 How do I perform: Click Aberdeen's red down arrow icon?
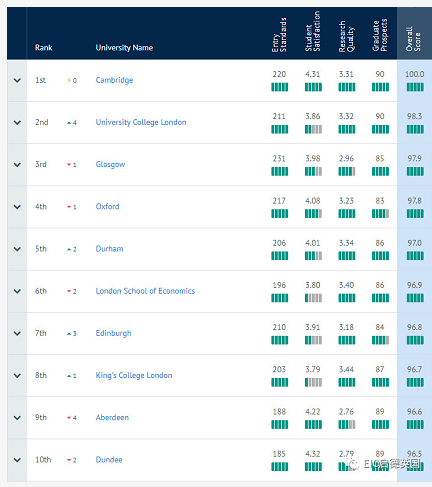click(69, 418)
